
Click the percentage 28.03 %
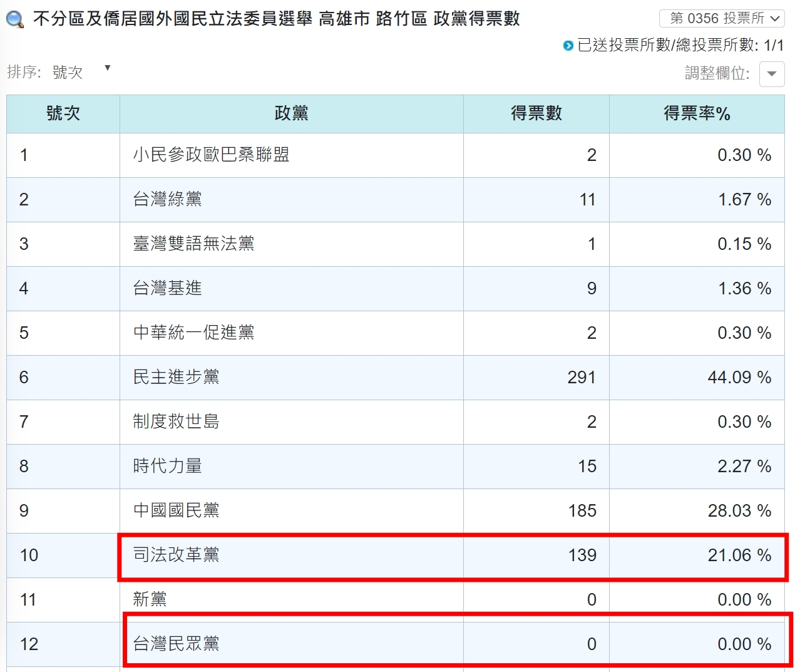739,511
